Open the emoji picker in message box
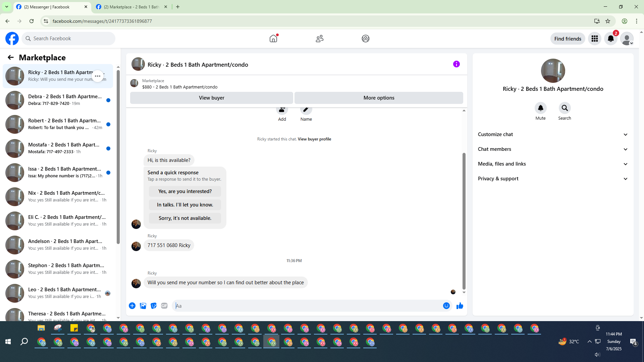This screenshot has width=644, height=362. pos(446,306)
